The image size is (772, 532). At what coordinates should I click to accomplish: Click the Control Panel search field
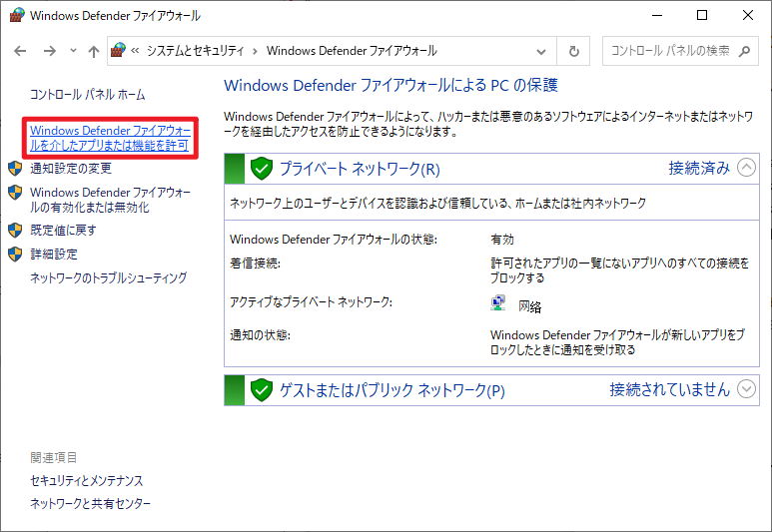point(680,51)
